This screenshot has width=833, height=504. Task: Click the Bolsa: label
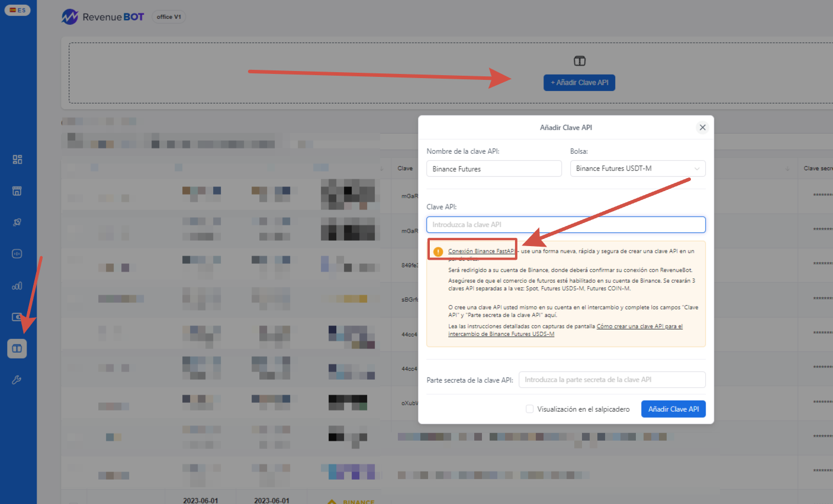point(579,151)
